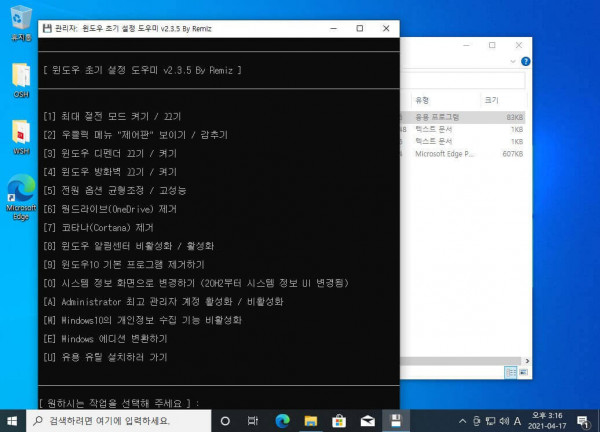Open the clock showing 2021-04-17
Image resolution: width=600 pixels, height=432 pixels.
547,421
